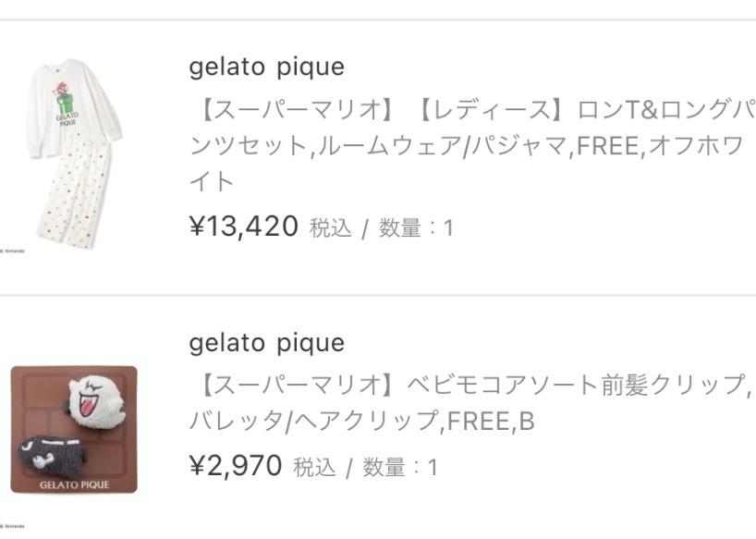756x539 pixels.
Task: Open the Boo and Bullet Bill hair clip thumbnail
Action: point(74,430)
